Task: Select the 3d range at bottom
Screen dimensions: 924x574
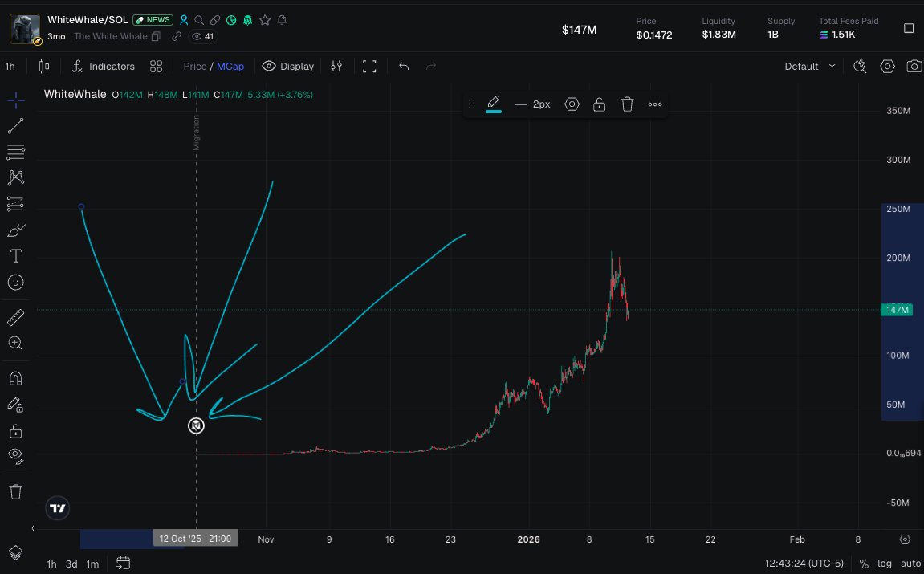Action: click(71, 564)
